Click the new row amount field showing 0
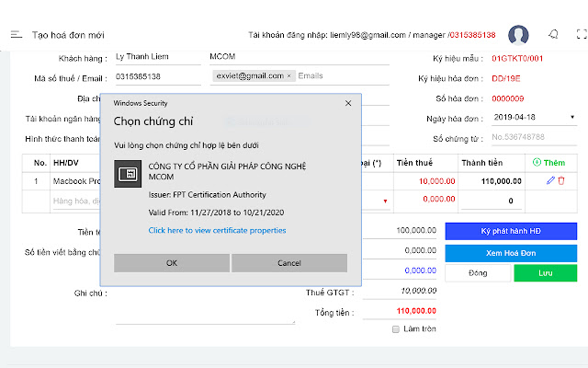 click(x=492, y=201)
